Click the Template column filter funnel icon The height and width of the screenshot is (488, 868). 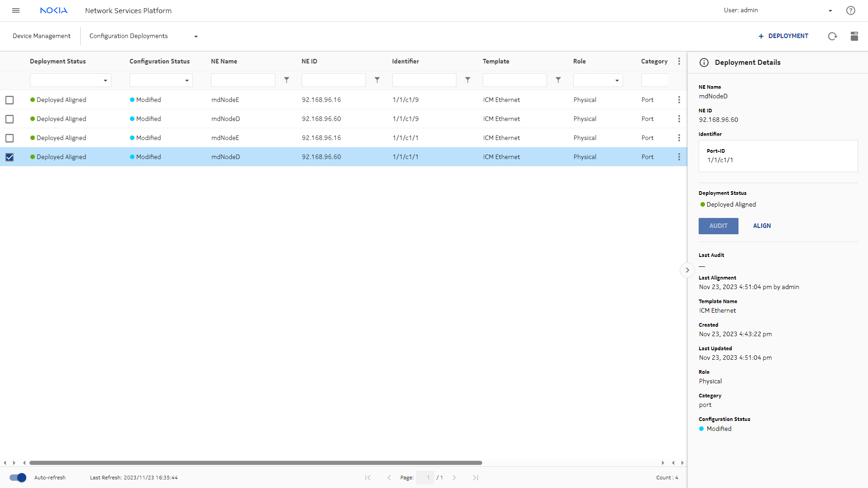pyautogui.click(x=558, y=80)
